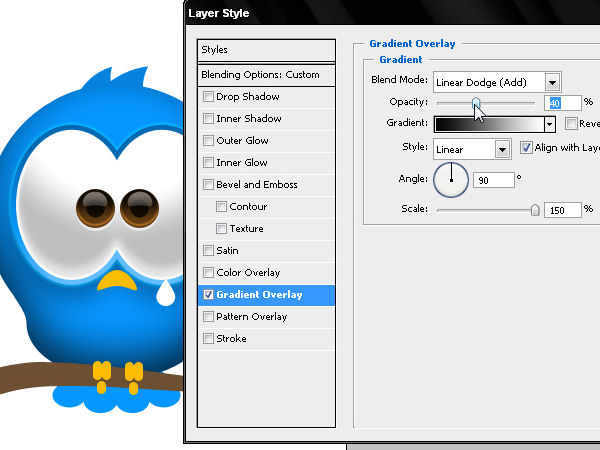Check the Contour option box
The height and width of the screenshot is (450, 600).
pos(221,207)
